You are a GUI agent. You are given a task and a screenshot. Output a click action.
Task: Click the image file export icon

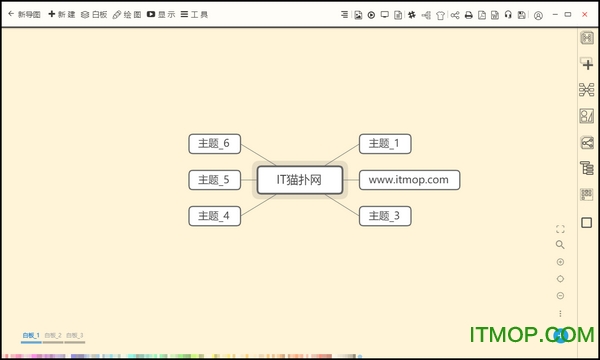point(495,15)
